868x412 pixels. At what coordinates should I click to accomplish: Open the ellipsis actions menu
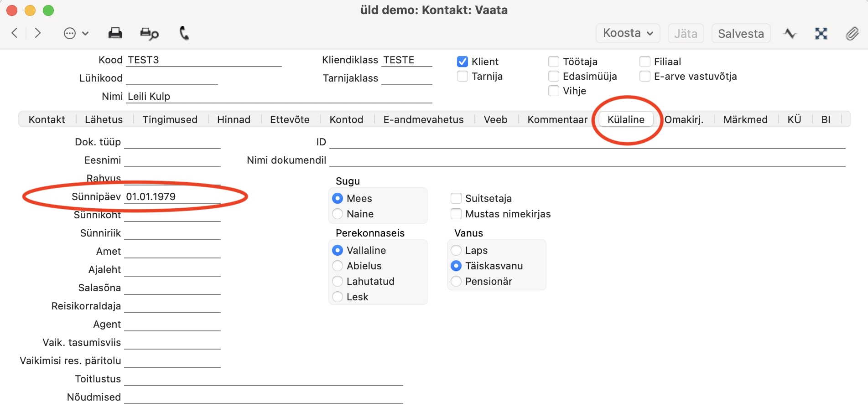[76, 33]
